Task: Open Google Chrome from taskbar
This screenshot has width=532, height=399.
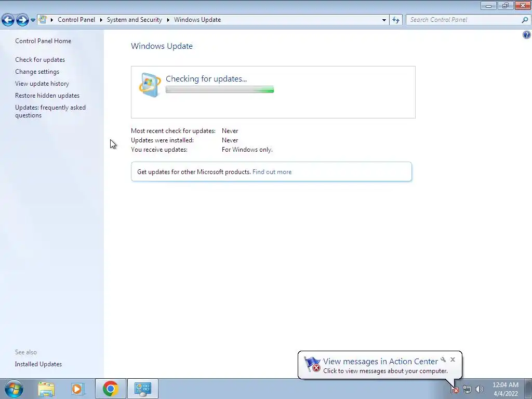Action: [110, 389]
